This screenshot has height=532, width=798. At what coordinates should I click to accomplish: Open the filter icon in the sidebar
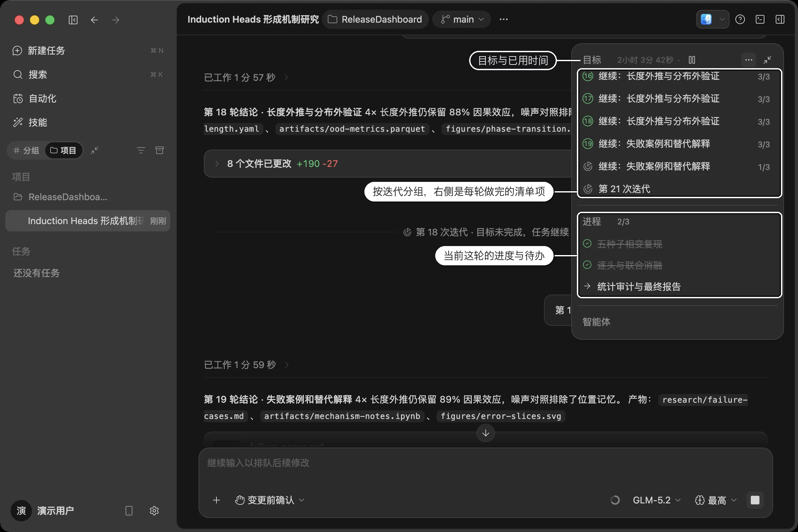click(141, 150)
